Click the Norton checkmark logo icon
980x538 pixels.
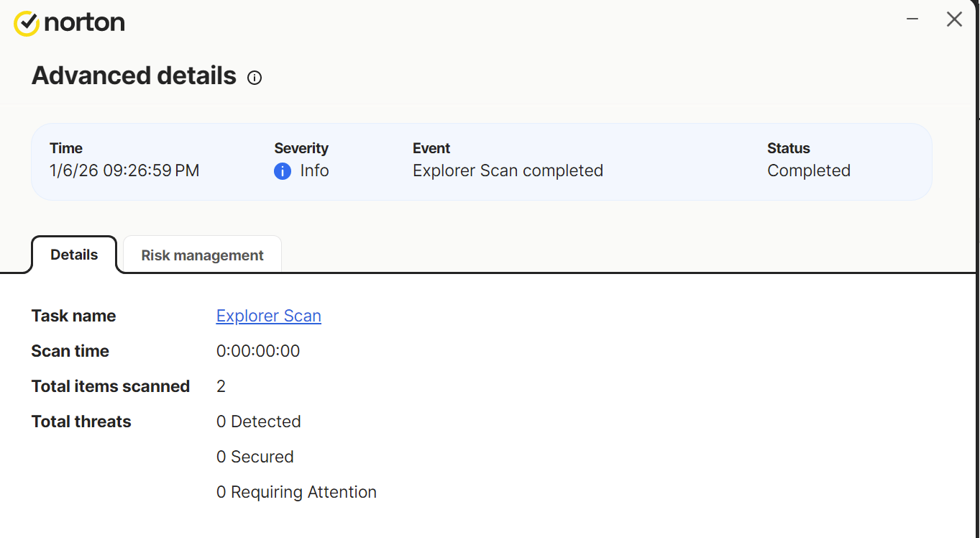pyautogui.click(x=27, y=23)
